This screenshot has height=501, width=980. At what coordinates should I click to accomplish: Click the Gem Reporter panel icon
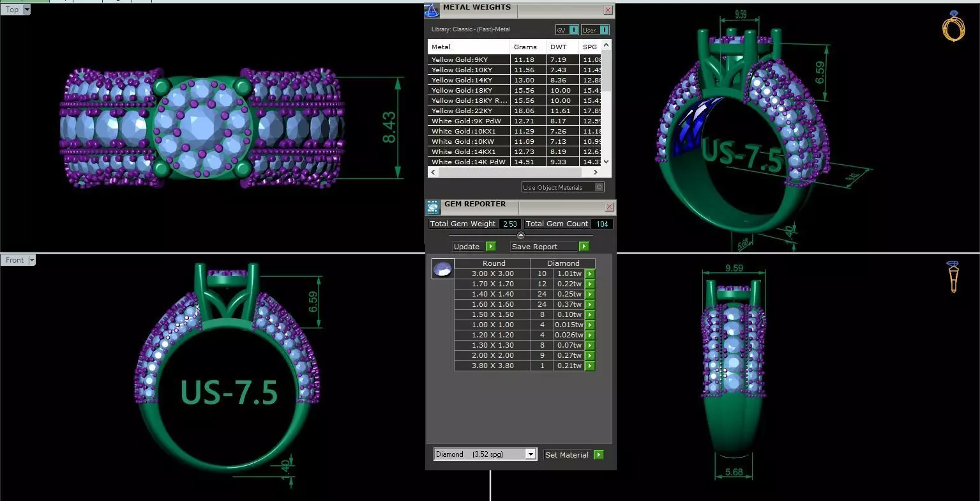433,206
